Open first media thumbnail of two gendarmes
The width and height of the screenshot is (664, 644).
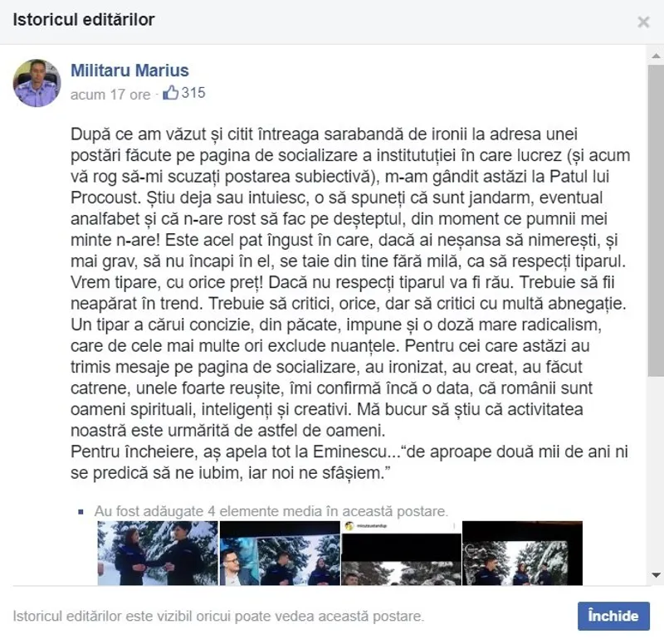(158, 554)
